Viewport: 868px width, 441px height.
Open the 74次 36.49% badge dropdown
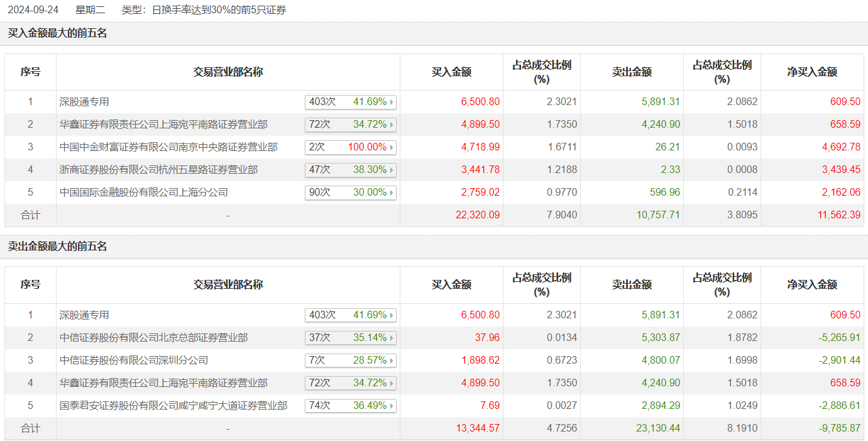pyautogui.click(x=392, y=406)
